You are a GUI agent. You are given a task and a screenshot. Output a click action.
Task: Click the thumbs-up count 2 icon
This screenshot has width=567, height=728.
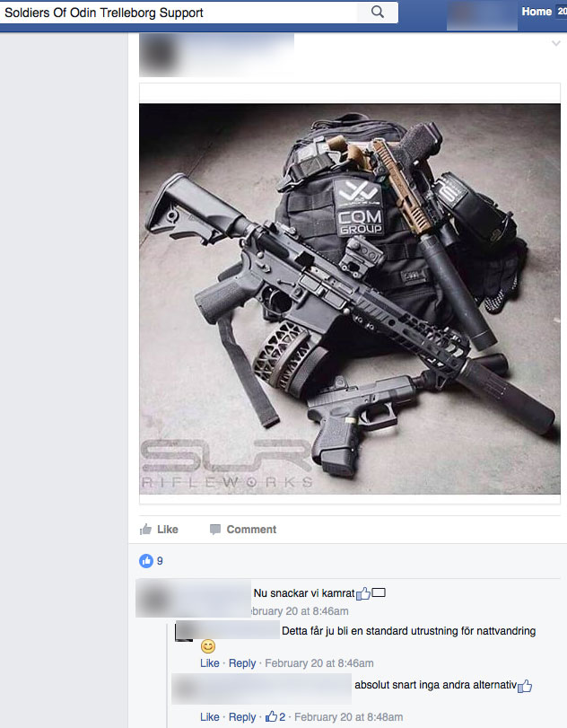275,716
